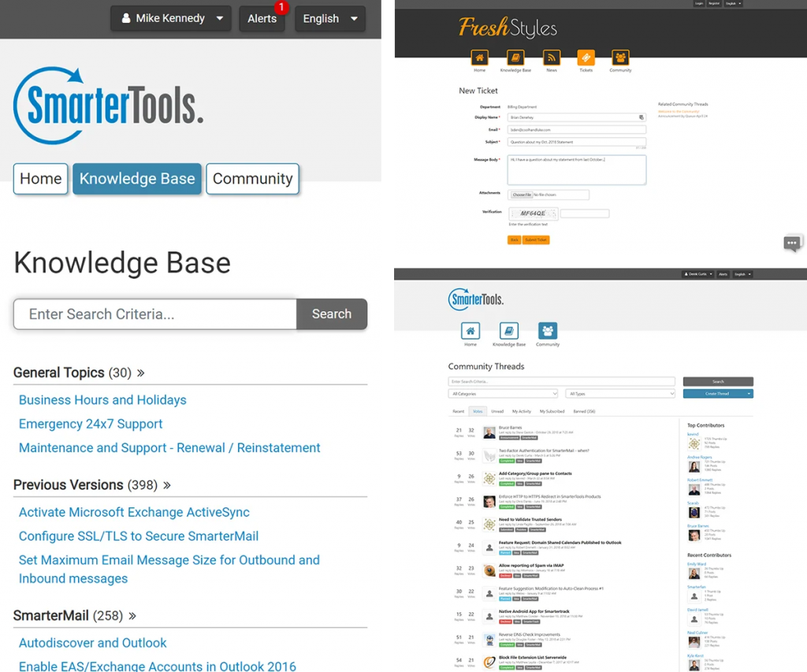Open the English dropdown in Community Threads header

click(x=742, y=274)
